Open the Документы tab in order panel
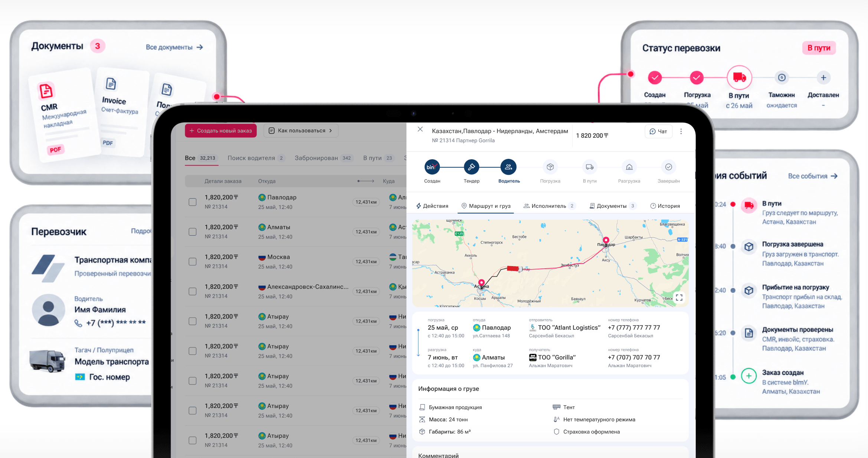The width and height of the screenshot is (868, 458). click(x=612, y=206)
